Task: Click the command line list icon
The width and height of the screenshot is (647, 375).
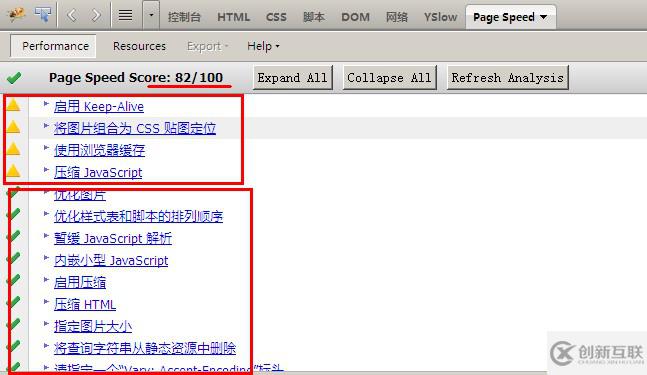Action: click(125, 16)
